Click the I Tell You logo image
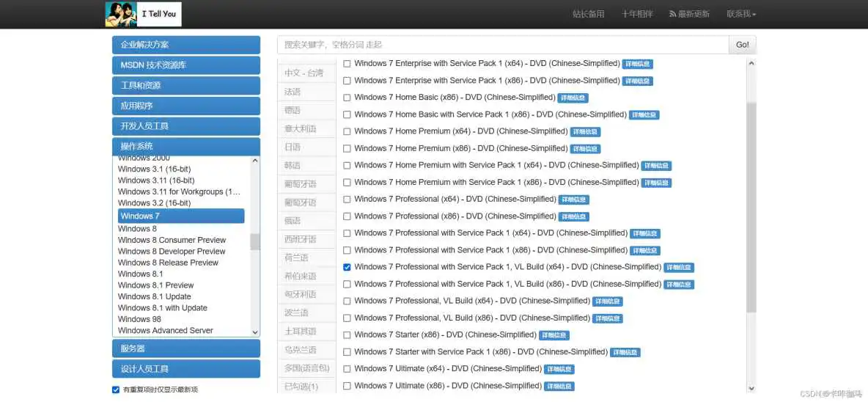 pyautogui.click(x=144, y=14)
